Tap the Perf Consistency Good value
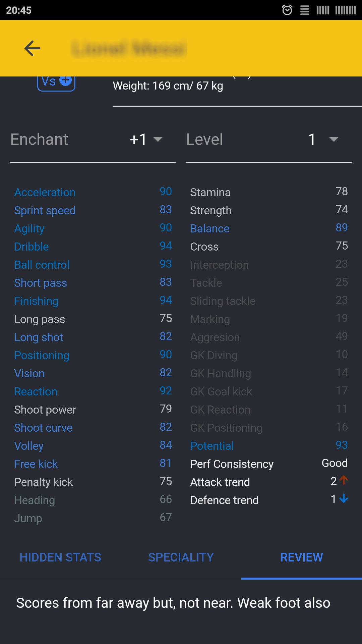This screenshot has height=644, width=362. pos(335,463)
